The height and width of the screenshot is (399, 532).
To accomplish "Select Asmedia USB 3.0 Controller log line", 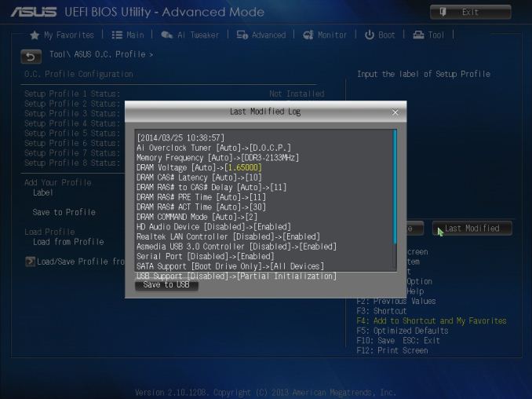I will click(x=236, y=246).
